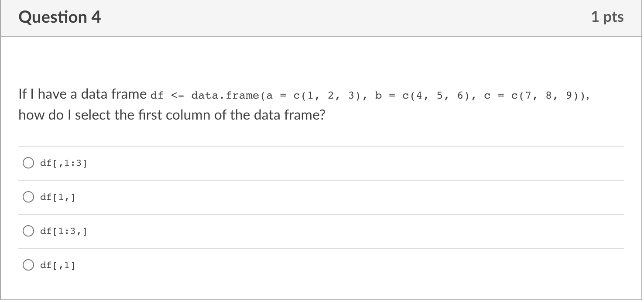Click the 1 pts label

(607, 17)
